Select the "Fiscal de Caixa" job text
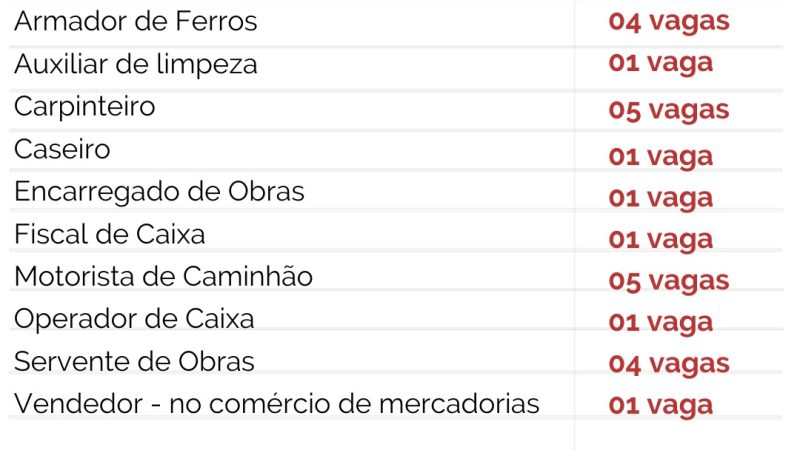This screenshot has width=800, height=450. coord(109,235)
